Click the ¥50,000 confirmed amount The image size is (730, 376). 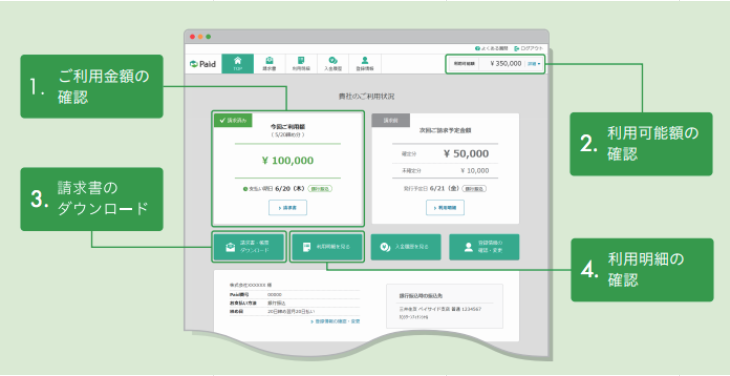coord(466,154)
